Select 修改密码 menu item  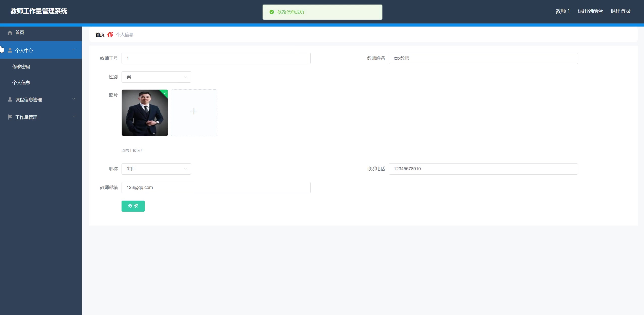[x=21, y=67]
